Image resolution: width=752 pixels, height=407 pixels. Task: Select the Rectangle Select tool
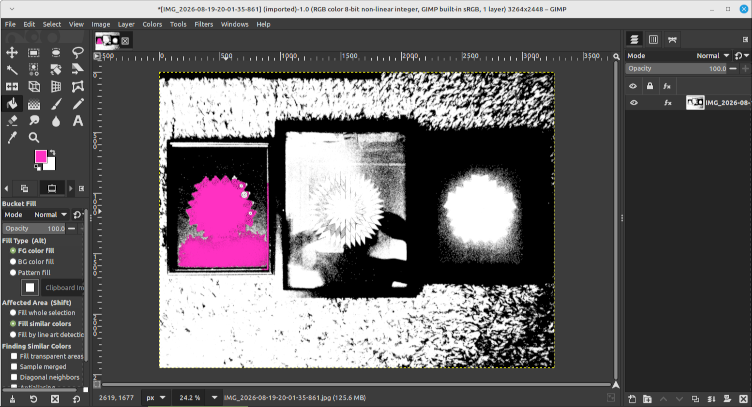tap(34, 52)
